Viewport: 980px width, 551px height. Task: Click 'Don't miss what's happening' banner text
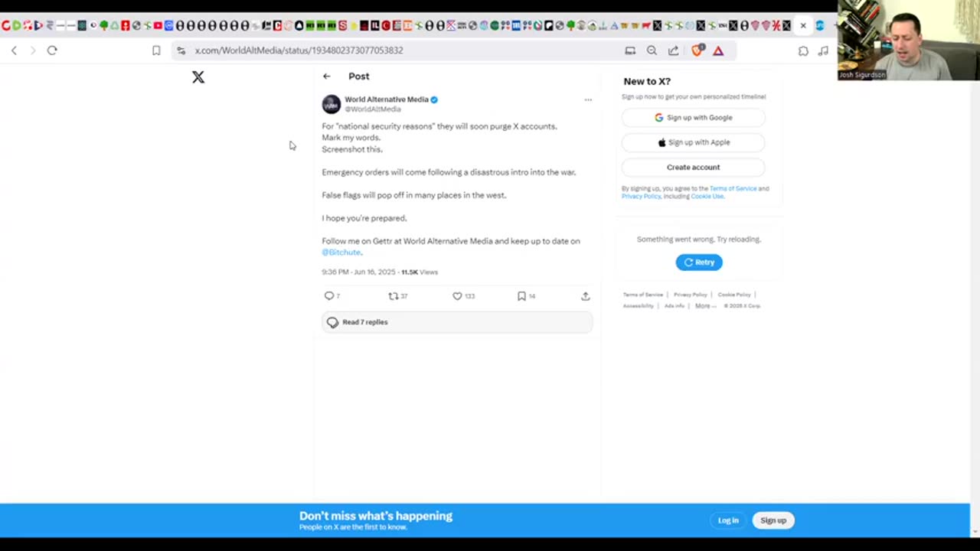(376, 516)
